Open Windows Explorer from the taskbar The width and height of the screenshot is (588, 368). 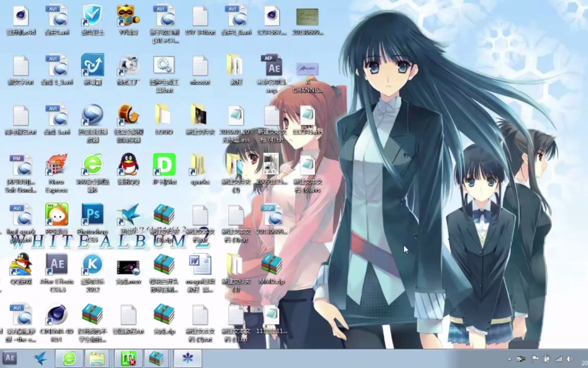coord(97,358)
